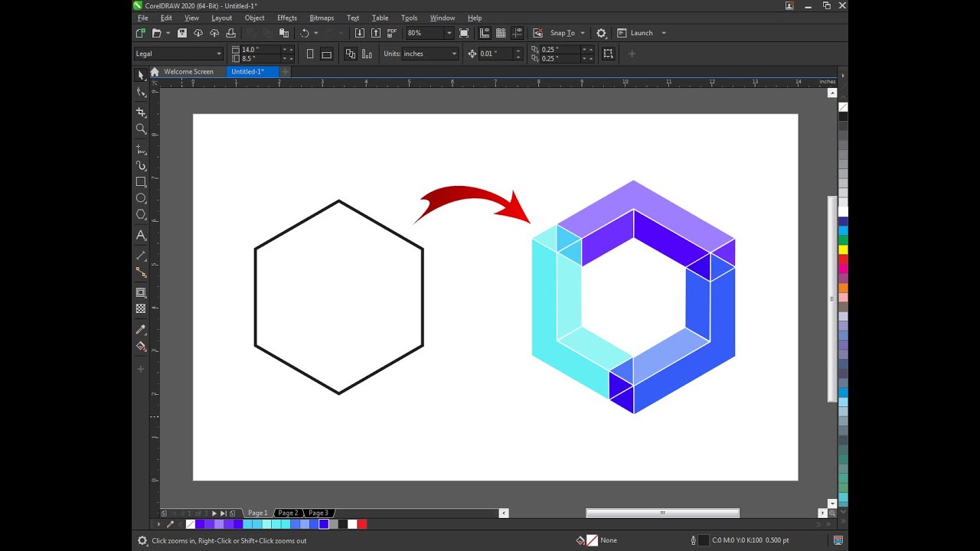The width and height of the screenshot is (980, 551).
Task: Go to next page arrow
Action: 214,513
